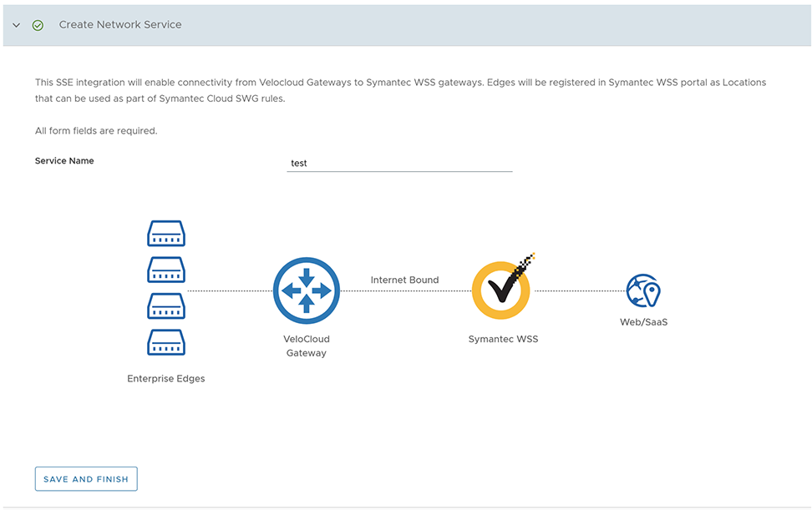Screen dimensions: 812x510
Task: Select the bottom Enterprise Edge device icon
Action: tap(166, 342)
